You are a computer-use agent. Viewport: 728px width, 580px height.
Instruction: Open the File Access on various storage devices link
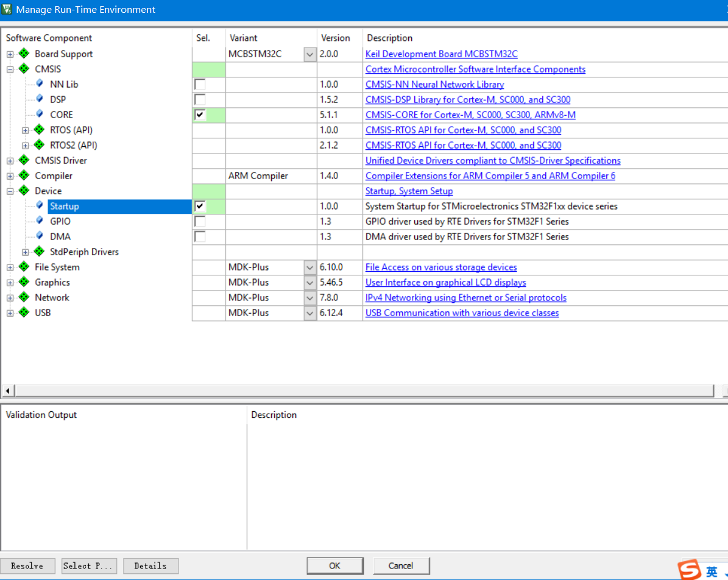pyautogui.click(x=441, y=267)
